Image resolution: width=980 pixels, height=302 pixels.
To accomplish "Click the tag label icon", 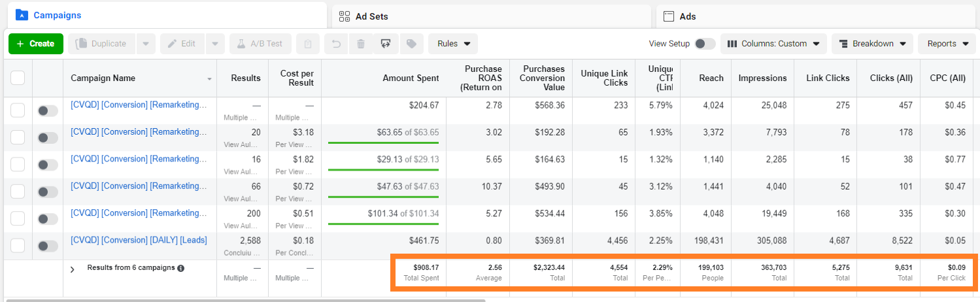I will (x=411, y=44).
